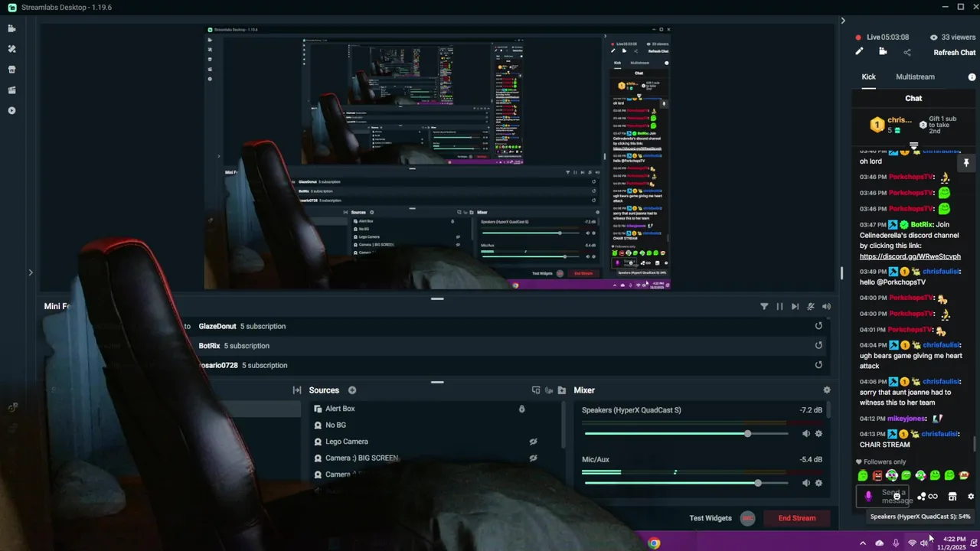Click the End Stream button

click(x=797, y=518)
